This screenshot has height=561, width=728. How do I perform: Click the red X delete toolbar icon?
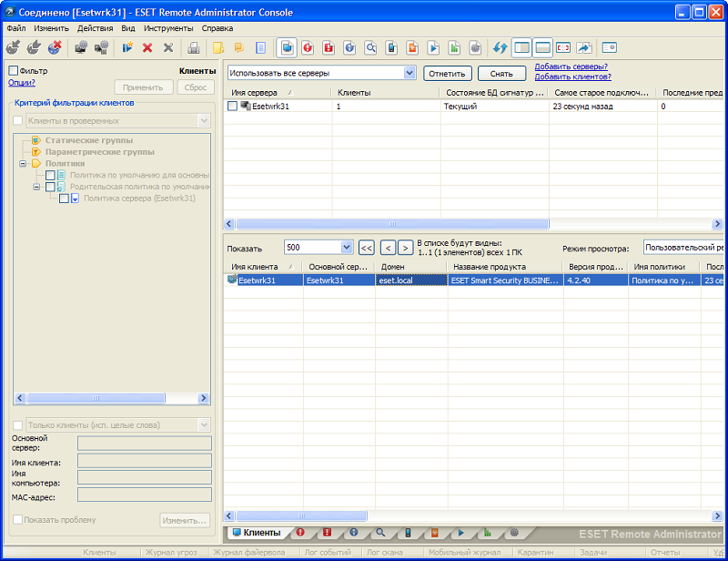(x=147, y=47)
